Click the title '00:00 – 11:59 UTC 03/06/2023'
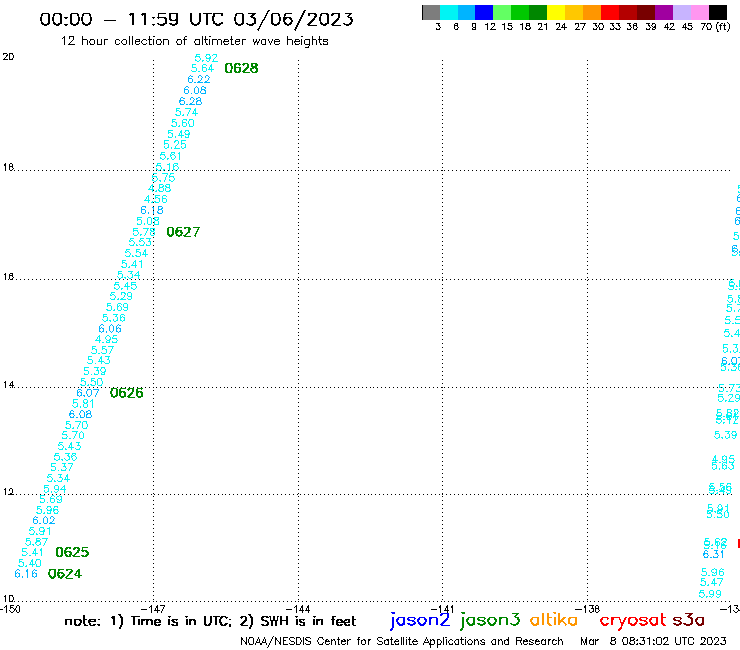Viewport: 740px width, 650px height. coord(196,19)
